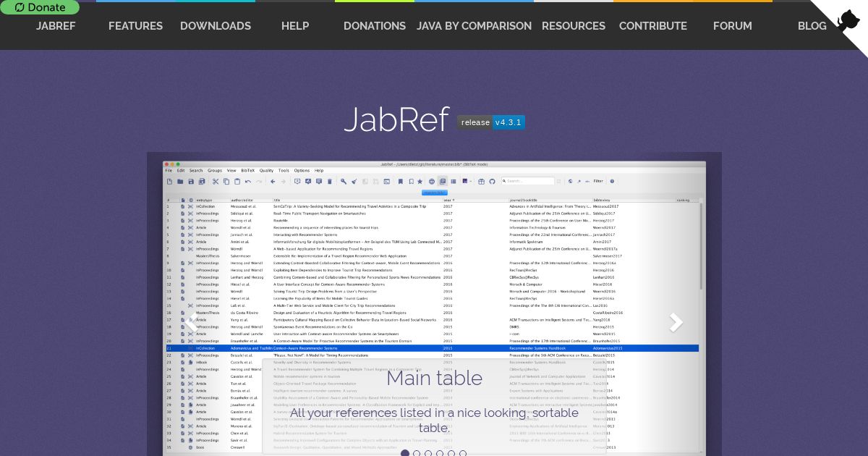Open the FORUM nav item
The width and height of the screenshot is (868, 456).
733,26
